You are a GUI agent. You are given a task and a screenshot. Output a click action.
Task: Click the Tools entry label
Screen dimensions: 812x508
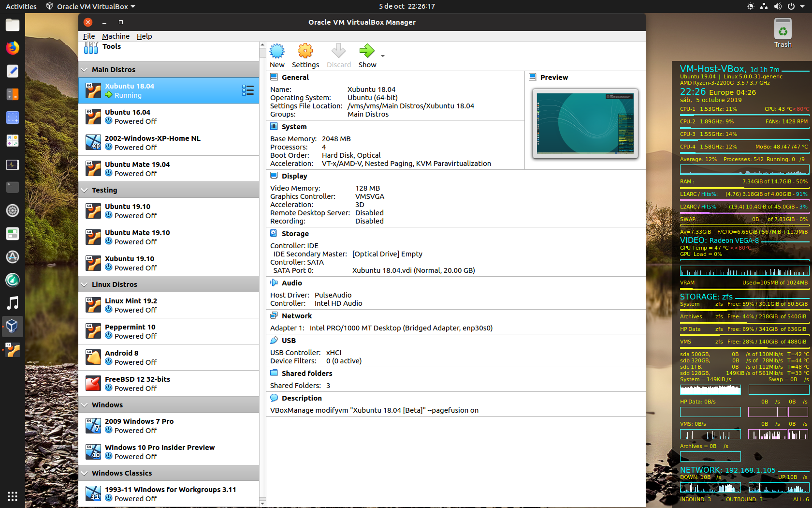(112, 46)
